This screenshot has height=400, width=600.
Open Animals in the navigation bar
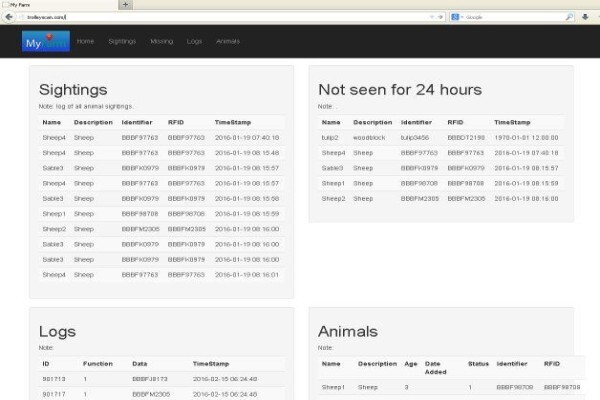tap(228, 41)
